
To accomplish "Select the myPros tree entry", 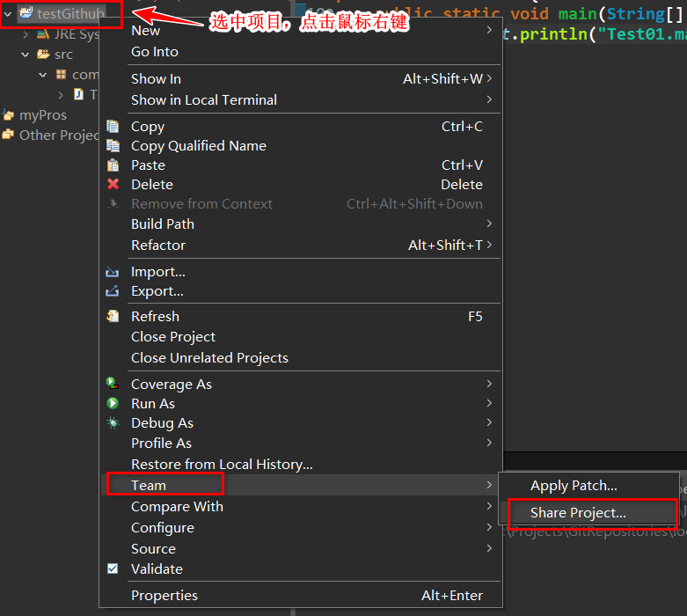I will [43, 115].
